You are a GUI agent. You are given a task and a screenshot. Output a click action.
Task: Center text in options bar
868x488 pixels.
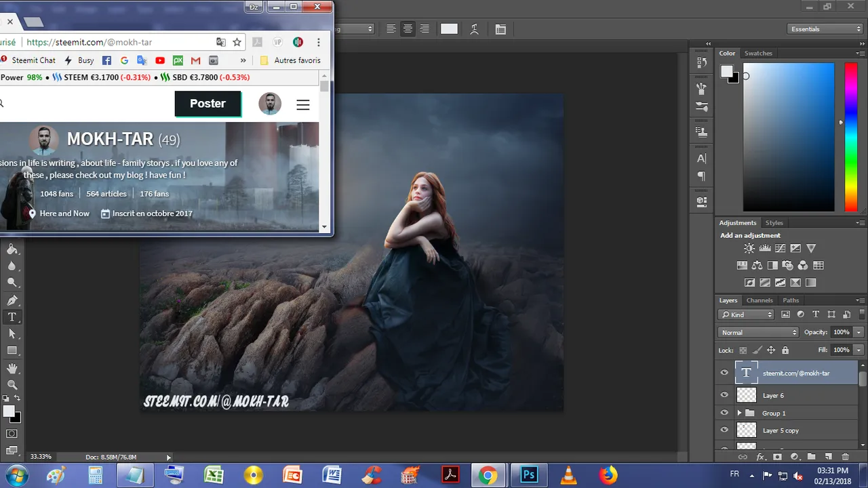coord(408,29)
